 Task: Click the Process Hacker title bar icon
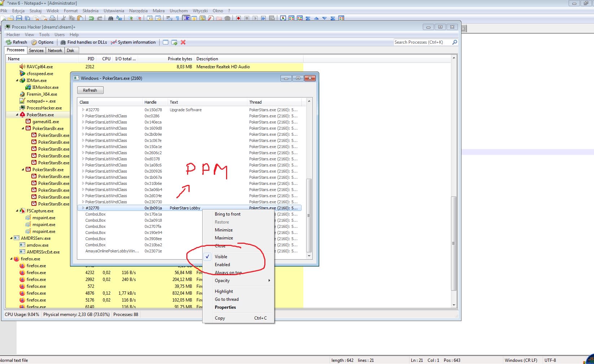(x=8, y=27)
